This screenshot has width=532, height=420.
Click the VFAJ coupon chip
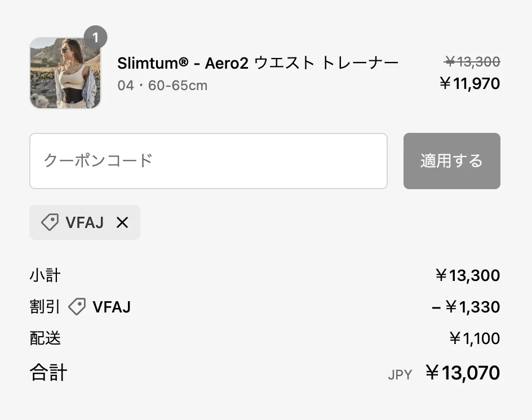(85, 222)
